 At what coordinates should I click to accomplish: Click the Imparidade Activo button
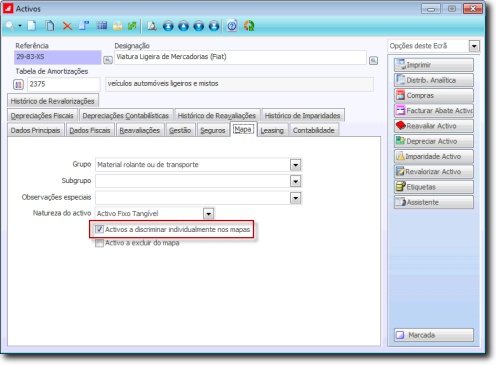(x=434, y=156)
